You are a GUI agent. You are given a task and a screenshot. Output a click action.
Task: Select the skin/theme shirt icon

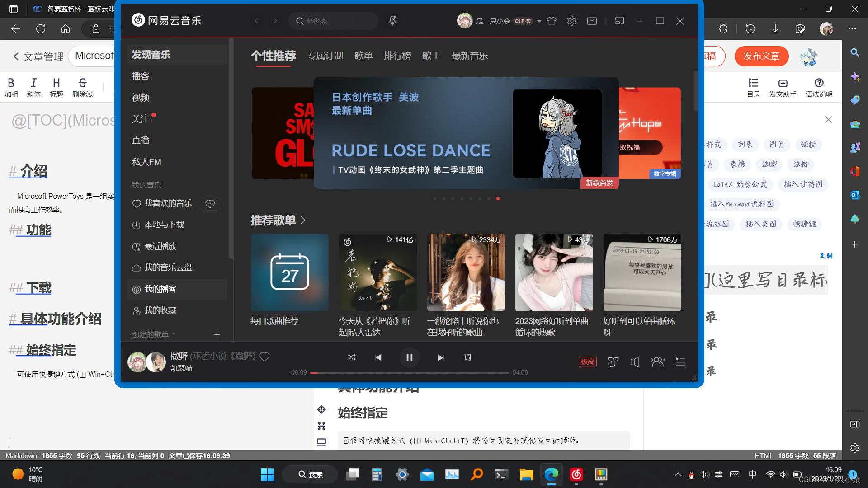click(552, 21)
